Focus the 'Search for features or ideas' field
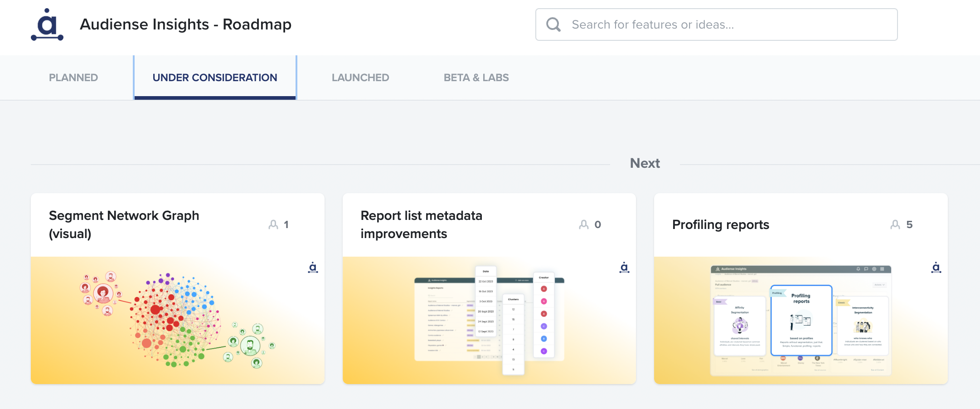The width and height of the screenshot is (980, 409). point(716,24)
